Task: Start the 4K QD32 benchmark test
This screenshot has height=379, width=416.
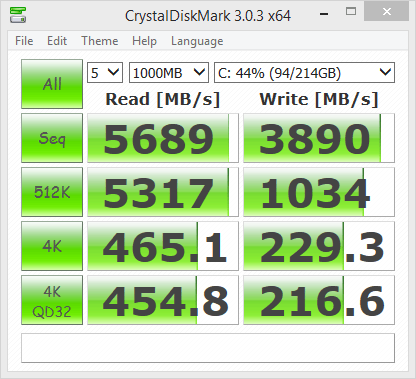Action: coord(52,300)
